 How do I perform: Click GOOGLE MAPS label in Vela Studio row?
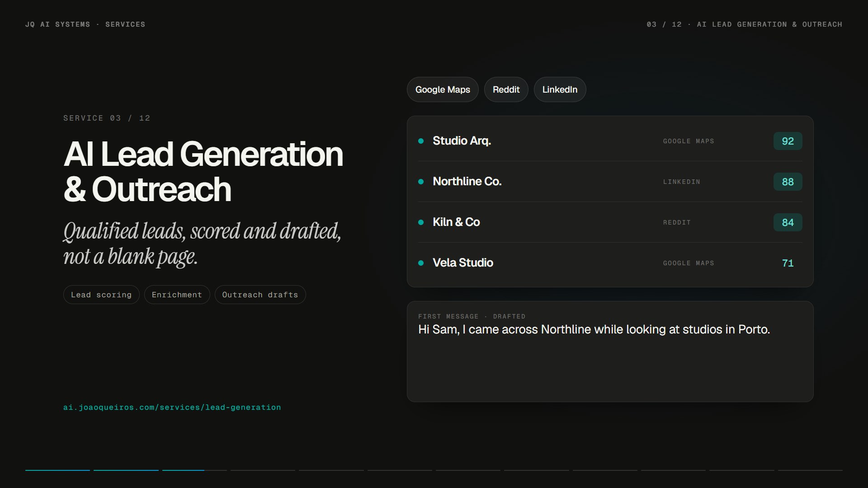689,263
